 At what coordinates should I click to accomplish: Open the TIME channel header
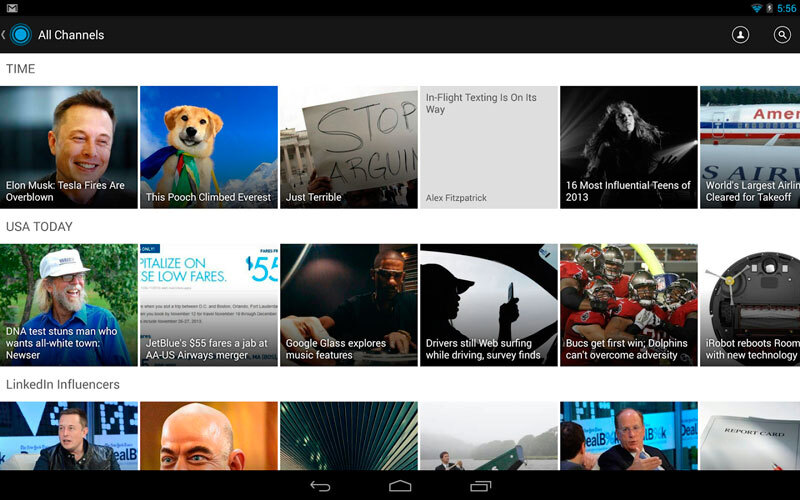coord(21,69)
